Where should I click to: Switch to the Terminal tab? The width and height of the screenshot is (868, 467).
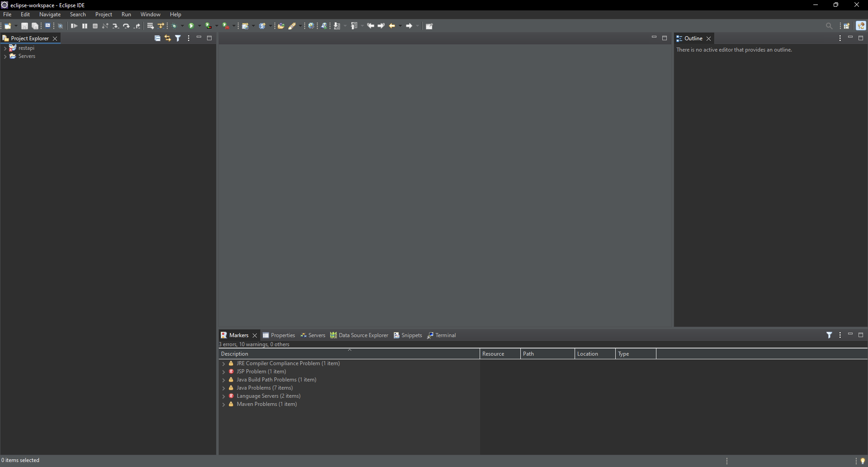point(445,335)
